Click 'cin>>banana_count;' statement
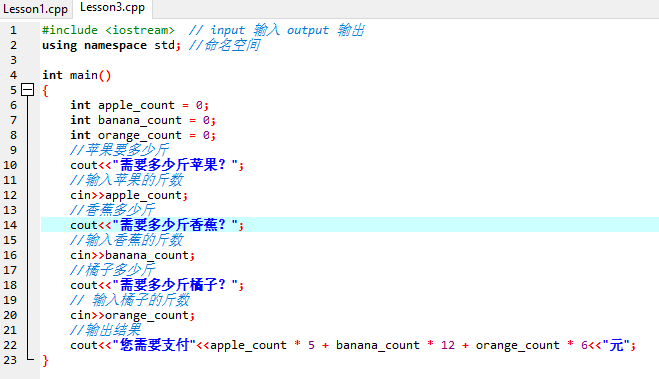This screenshot has width=659, height=379. [x=132, y=255]
